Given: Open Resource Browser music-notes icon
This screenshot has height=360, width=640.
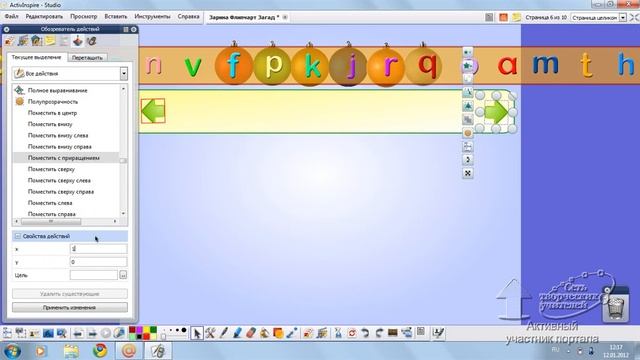Looking at the screenshot, I should point(23,41).
